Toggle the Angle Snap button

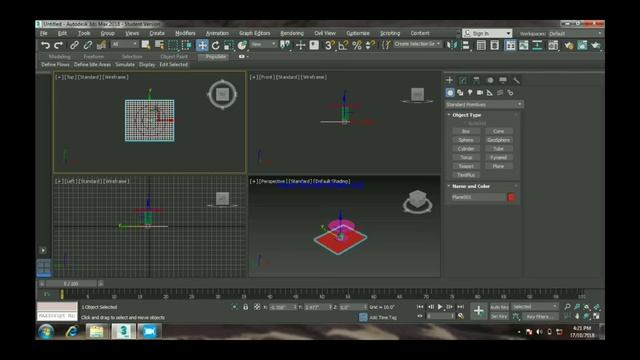click(x=343, y=45)
